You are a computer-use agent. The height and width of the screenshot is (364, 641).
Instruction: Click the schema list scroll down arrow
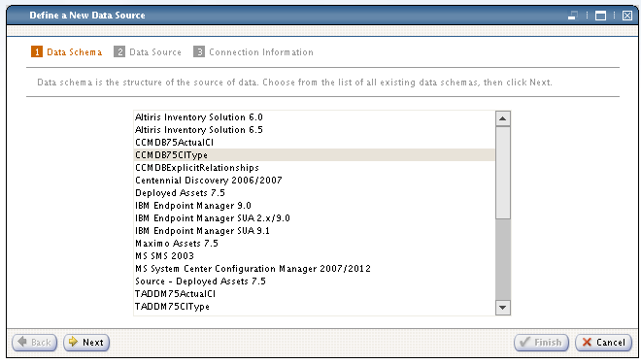[x=503, y=307]
